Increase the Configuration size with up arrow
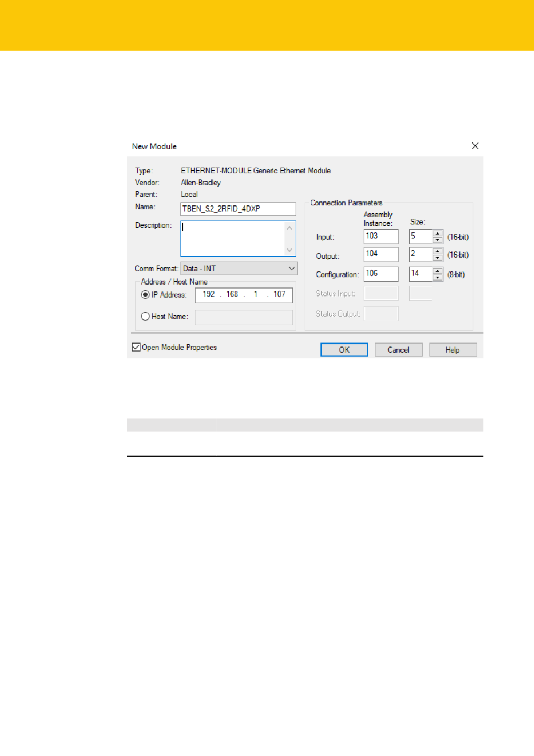 pyautogui.click(x=438, y=271)
